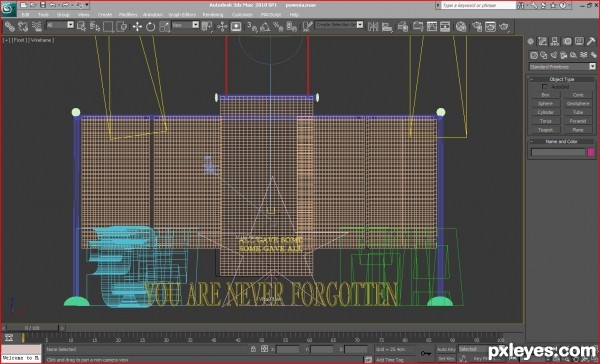Viewport: 600px width, 364px height.
Task: Select the Bind to Space Warp tool
Action: [x=37, y=26]
